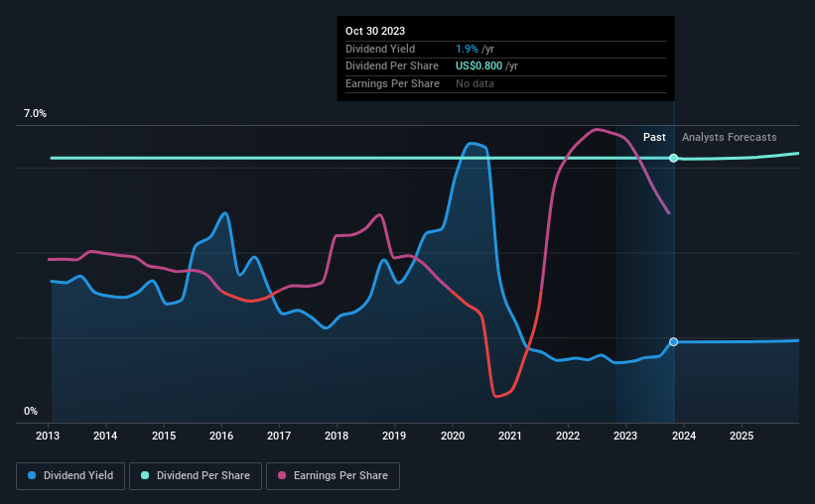Viewport: 815px width, 504px height.
Task: Click the 2013 x-axis label
Action: coord(48,436)
